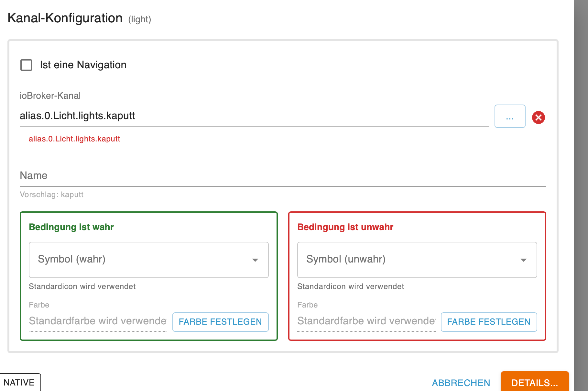Click Farbe field under 'Bedingung ist wahr'
The image size is (588, 391).
(x=98, y=321)
